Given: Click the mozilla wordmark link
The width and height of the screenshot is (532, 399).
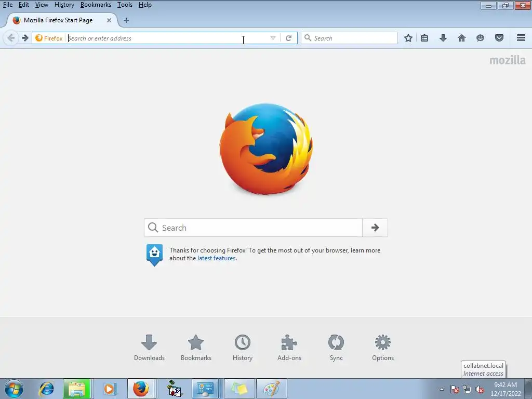Looking at the screenshot, I should [508, 60].
